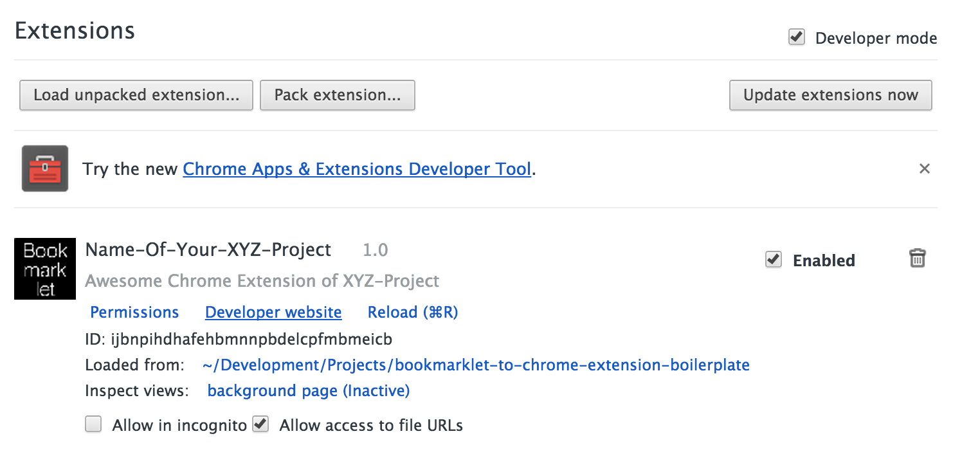Uncheck Allow access to file URLs
Image resolution: width=980 pixels, height=454 pixels.
tap(260, 424)
